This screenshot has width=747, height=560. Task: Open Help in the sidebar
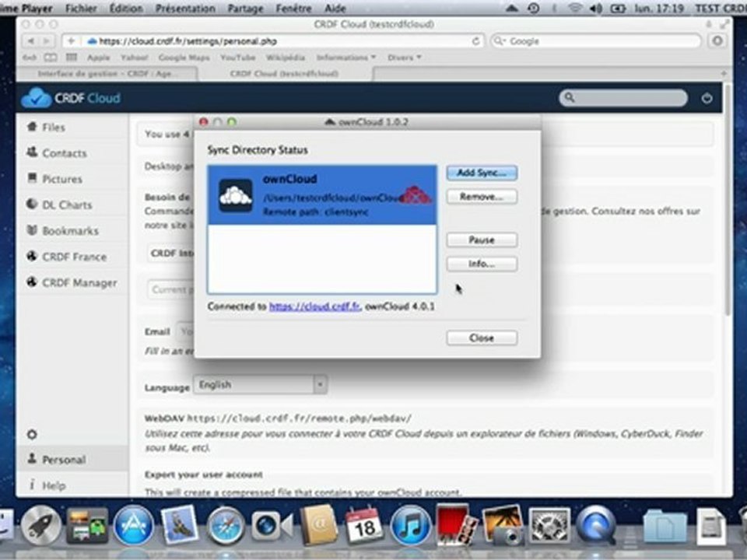coord(47,485)
